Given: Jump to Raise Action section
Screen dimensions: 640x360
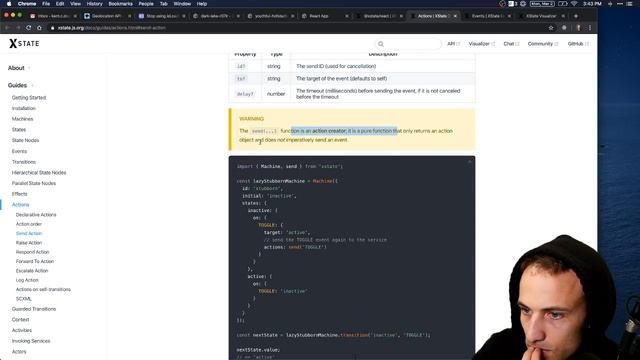Looking at the screenshot, I should (x=29, y=243).
